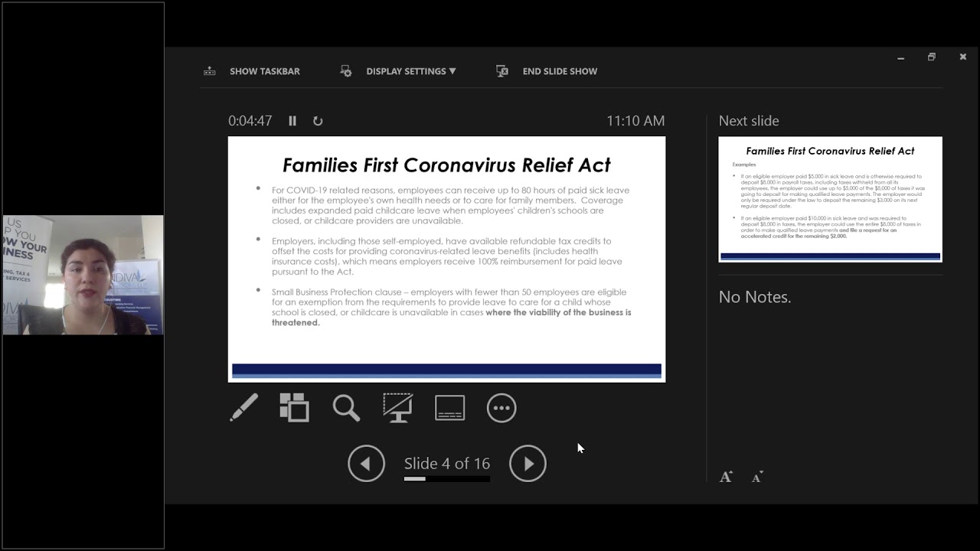
Task: Open the pen and laser pointer tools
Action: (x=243, y=408)
